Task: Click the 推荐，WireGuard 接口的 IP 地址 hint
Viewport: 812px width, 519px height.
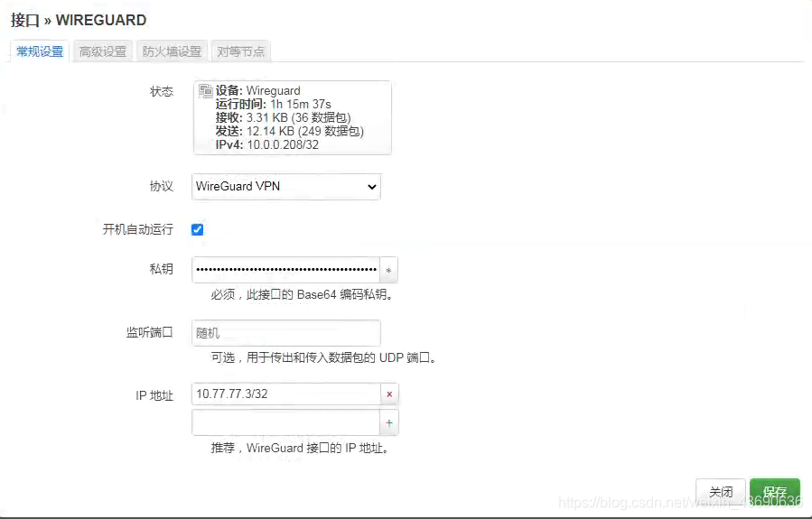Action: pos(299,448)
